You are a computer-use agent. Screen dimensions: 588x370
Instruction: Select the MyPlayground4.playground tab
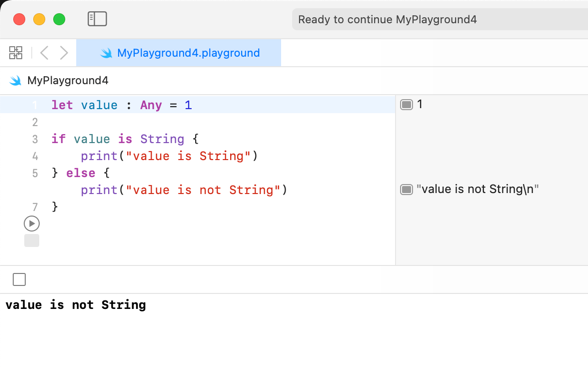pos(178,53)
